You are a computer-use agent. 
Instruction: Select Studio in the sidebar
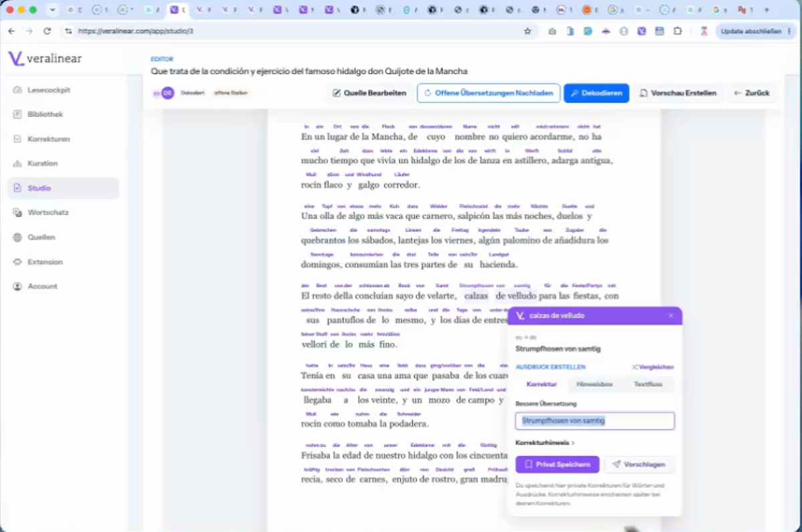pos(63,188)
